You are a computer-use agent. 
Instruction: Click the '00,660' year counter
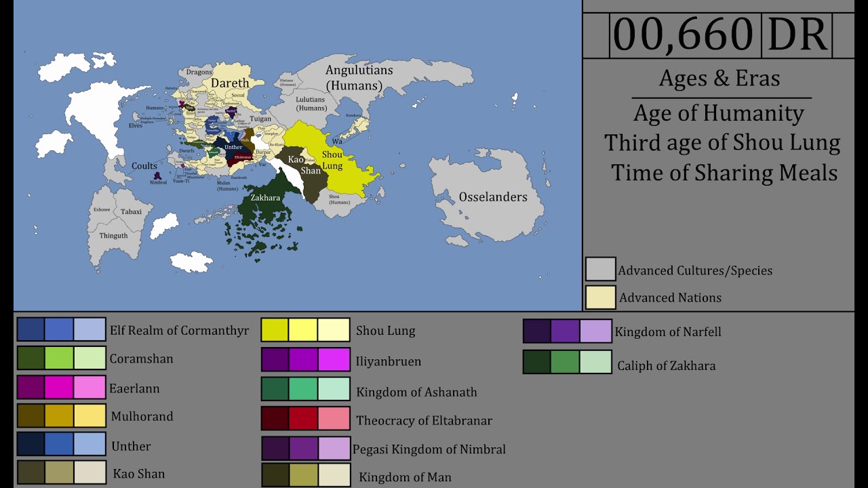[x=684, y=35]
